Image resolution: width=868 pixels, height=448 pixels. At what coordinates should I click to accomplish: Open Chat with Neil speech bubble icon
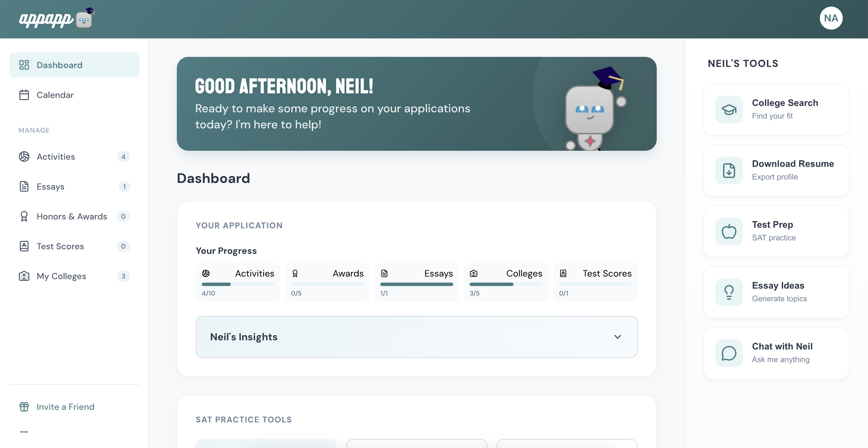click(x=729, y=353)
